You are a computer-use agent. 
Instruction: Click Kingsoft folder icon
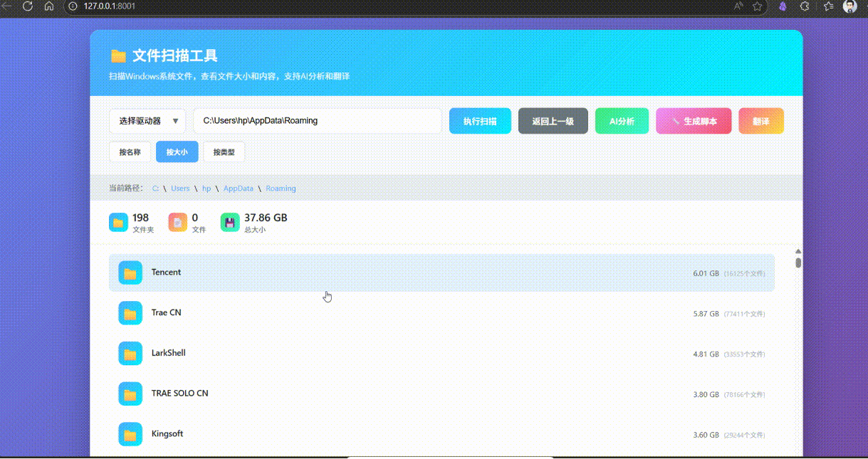pos(130,434)
